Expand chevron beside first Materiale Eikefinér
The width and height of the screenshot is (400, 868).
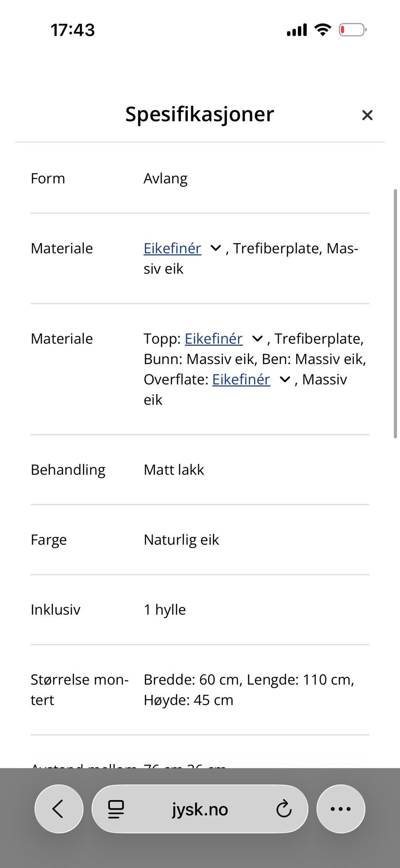(x=215, y=248)
